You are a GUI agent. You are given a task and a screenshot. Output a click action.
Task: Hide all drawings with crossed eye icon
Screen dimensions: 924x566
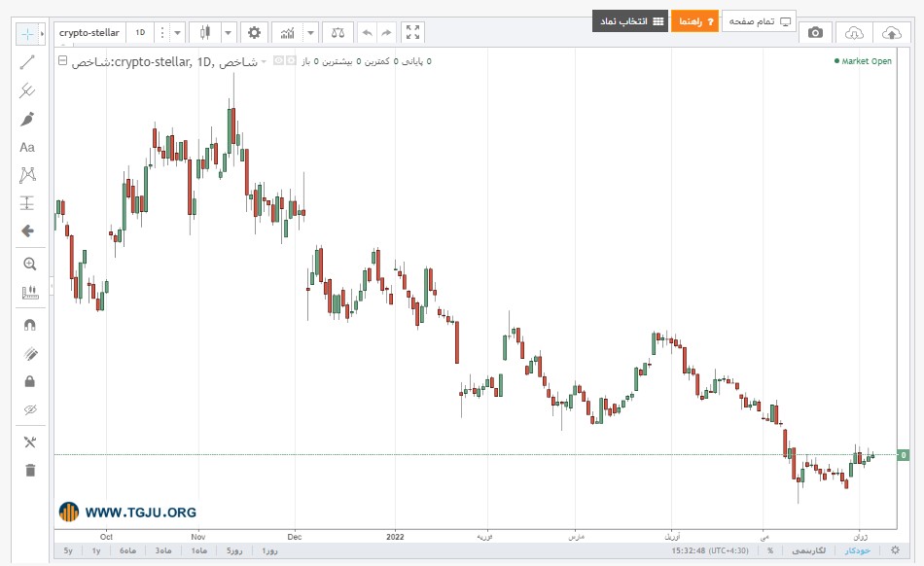tap(29, 410)
